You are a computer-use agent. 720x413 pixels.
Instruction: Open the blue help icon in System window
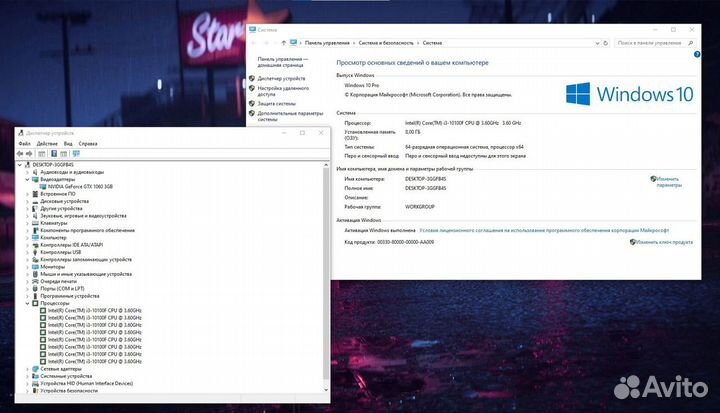pos(697,54)
